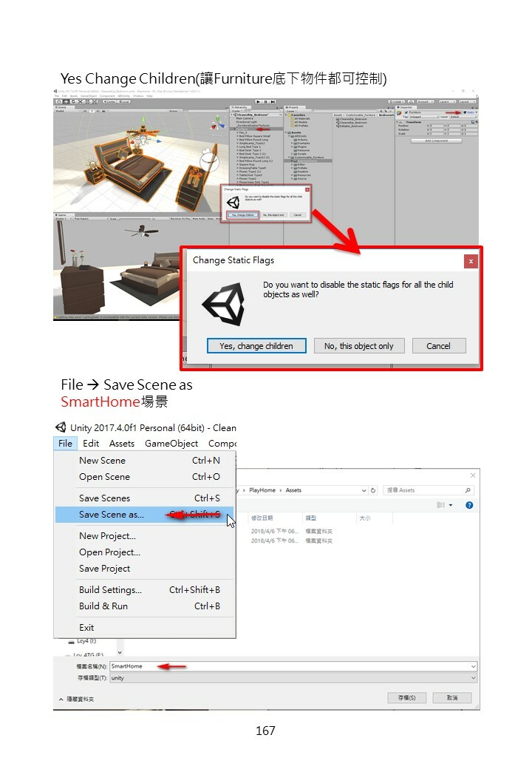This screenshot has width=532, height=769.
Task: Close the enlarged Change Static Flags dialog
Action: tap(471, 262)
